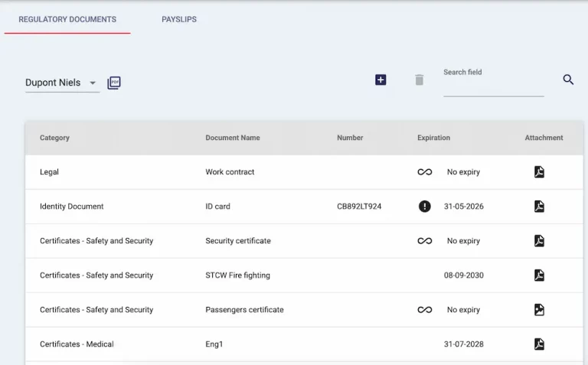
Task: Click the Passengers certificate row's category cell
Action: [x=96, y=310]
